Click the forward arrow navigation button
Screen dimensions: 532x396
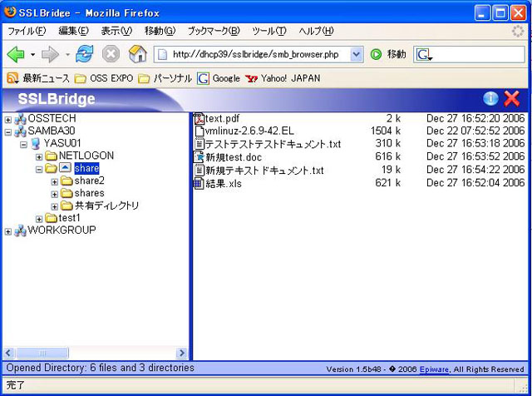tap(50, 54)
